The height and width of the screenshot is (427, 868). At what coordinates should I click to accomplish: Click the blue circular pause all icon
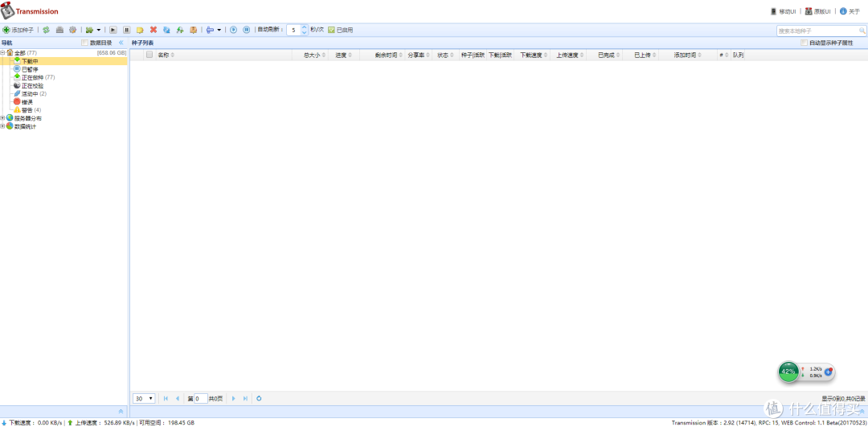247,30
